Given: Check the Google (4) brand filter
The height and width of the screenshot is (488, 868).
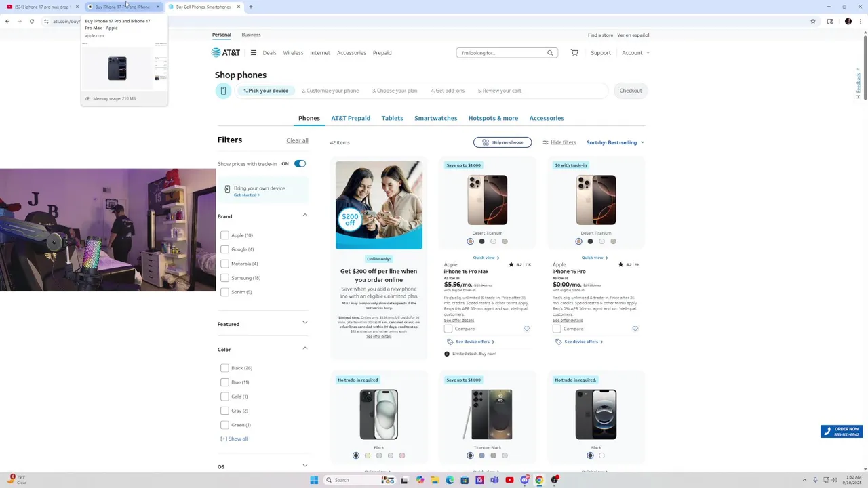Looking at the screenshot, I should (x=224, y=249).
